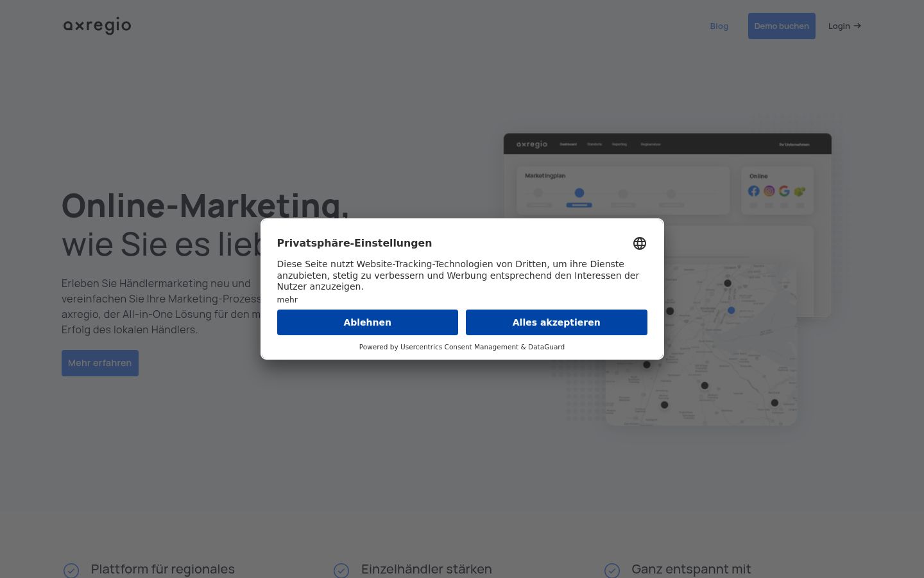924x578 pixels.
Task: Click the Marketingplan card in dashboard preview
Action: (x=623, y=191)
